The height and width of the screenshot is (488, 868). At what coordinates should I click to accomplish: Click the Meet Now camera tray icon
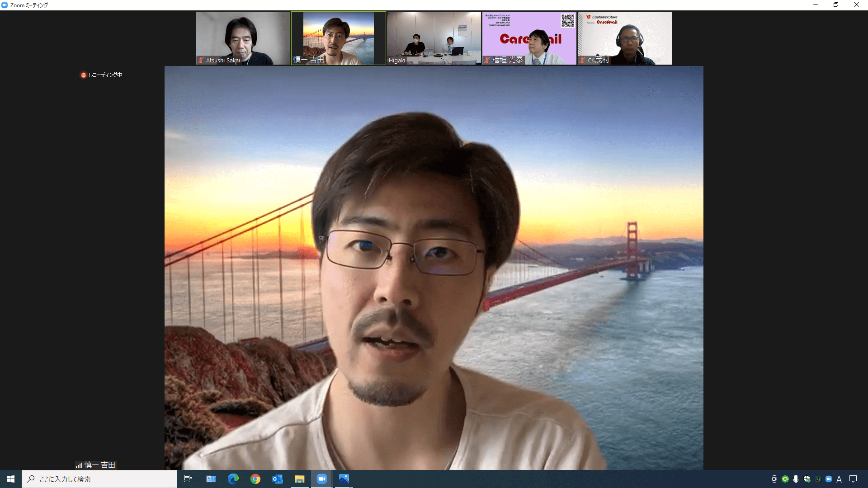point(774,479)
